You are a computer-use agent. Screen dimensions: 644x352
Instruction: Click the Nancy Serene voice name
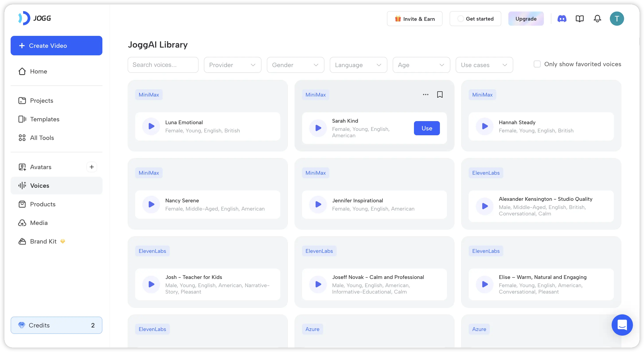click(182, 201)
